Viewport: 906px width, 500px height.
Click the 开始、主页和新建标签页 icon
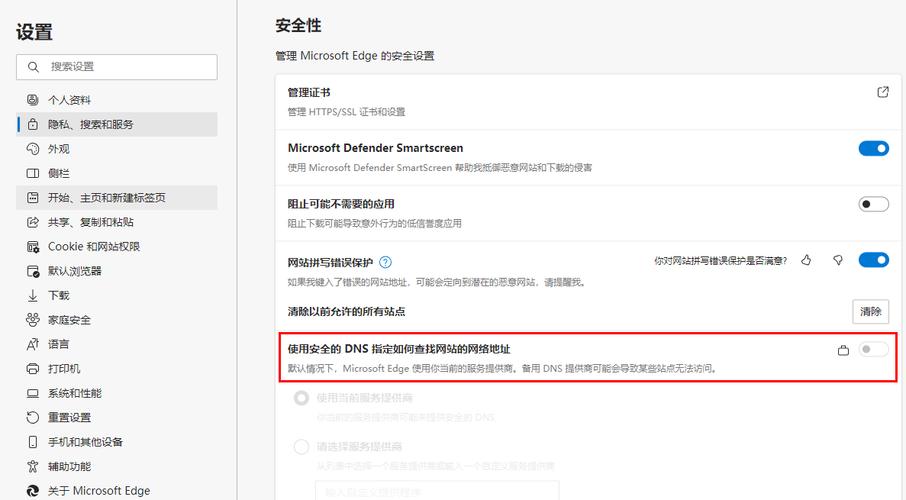click(x=33, y=198)
